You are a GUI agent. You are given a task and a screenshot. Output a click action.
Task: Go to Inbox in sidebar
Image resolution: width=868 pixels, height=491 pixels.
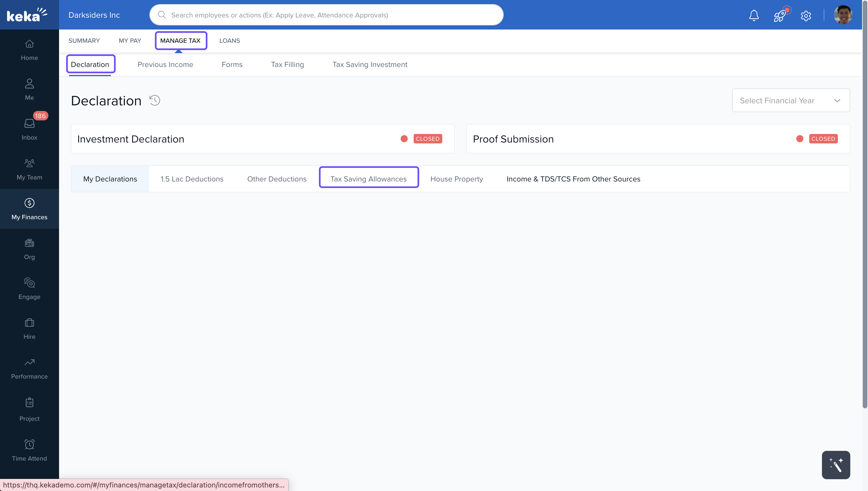tap(29, 129)
